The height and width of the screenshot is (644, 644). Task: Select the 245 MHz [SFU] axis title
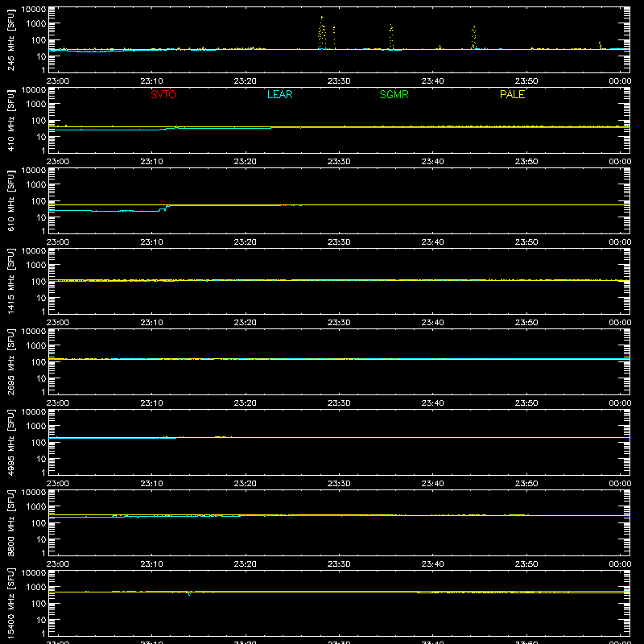click(x=10, y=39)
